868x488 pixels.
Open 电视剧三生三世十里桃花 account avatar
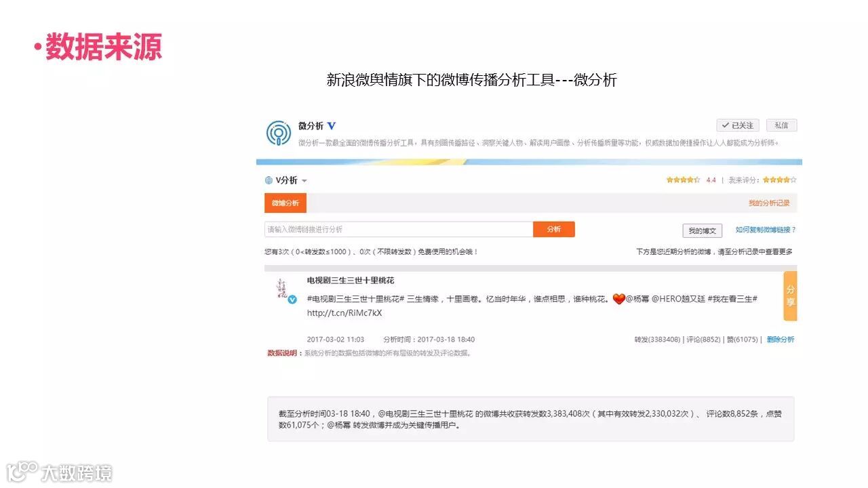[x=283, y=289]
